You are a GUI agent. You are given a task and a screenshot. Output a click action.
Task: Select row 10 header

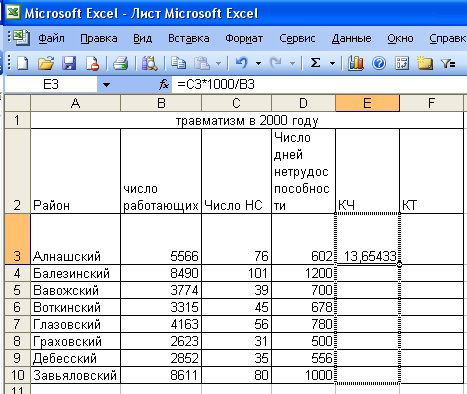(17, 375)
